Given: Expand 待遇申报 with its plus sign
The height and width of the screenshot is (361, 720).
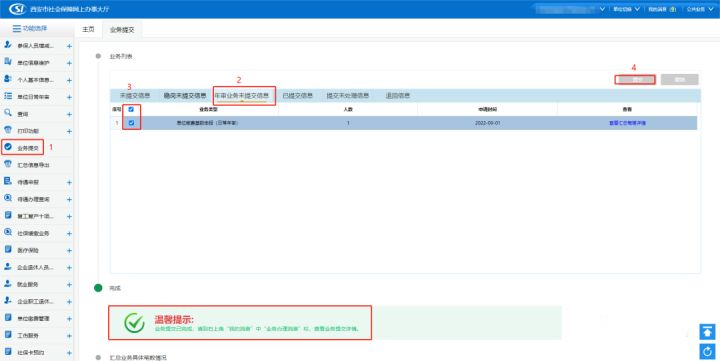Looking at the screenshot, I should click(x=69, y=182).
